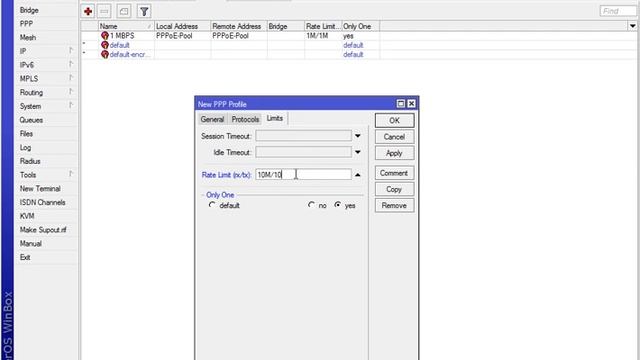This screenshot has height=360, width=640.
Task: Open the Files menu
Action: [x=26, y=133]
